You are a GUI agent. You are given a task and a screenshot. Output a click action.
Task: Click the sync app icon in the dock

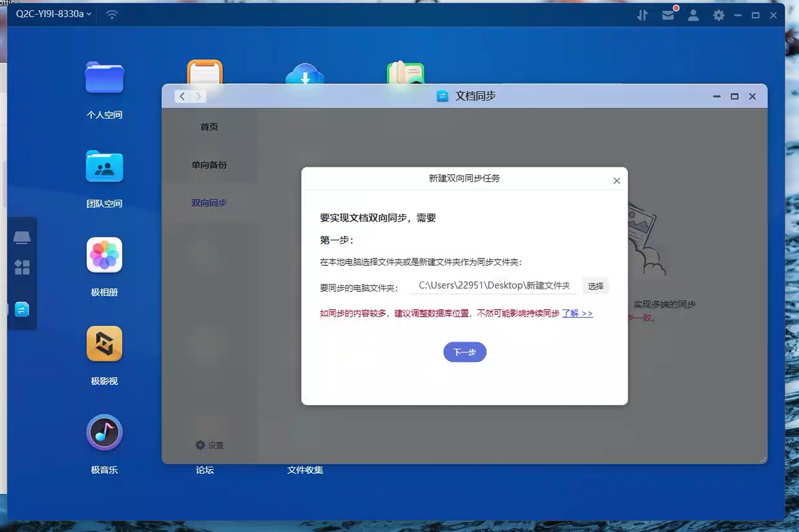(23, 309)
